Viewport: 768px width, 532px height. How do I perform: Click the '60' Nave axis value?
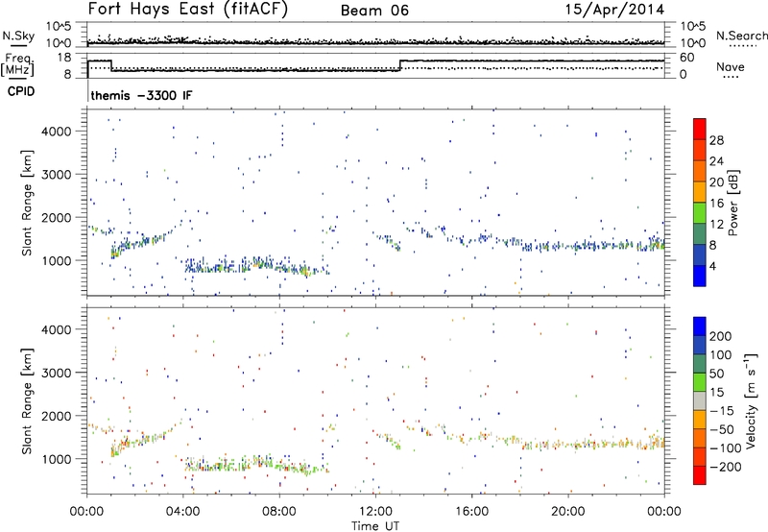(x=686, y=58)
